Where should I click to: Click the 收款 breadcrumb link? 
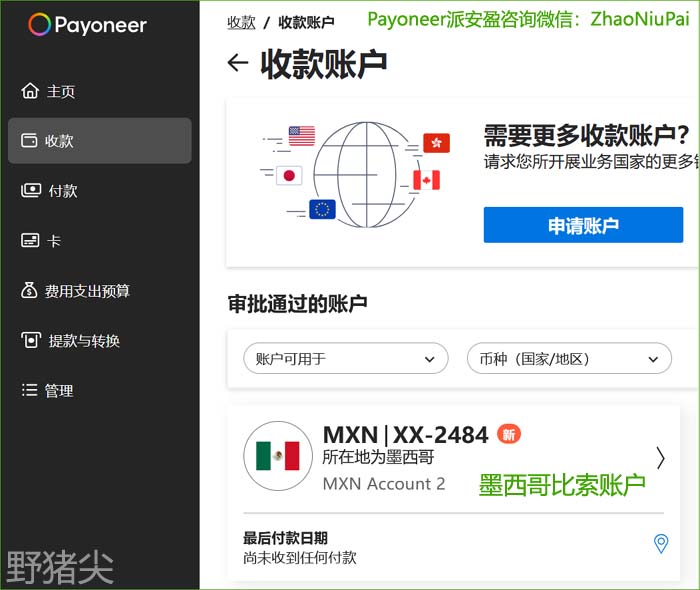pos(241,22)
